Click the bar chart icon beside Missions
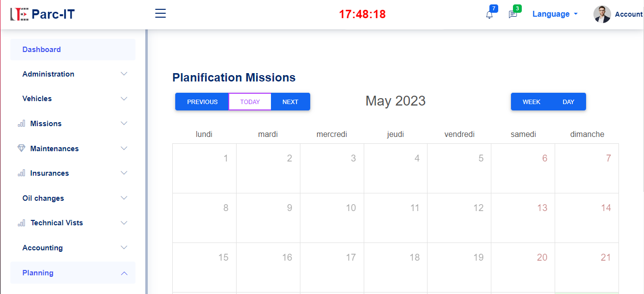Screen dimensions: 644x294 click(x=21, y=124)
